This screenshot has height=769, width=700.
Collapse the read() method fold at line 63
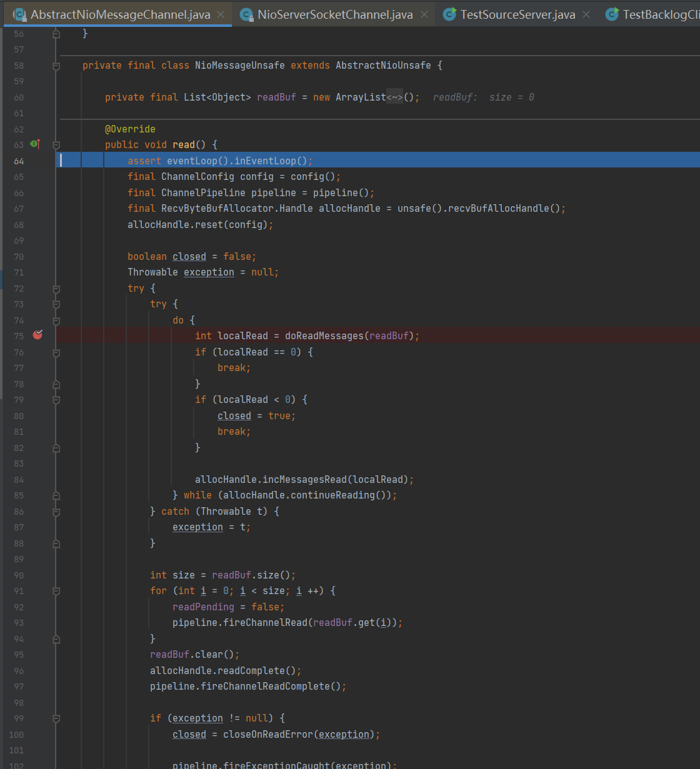pyautogui.click(x=56, y=145)
